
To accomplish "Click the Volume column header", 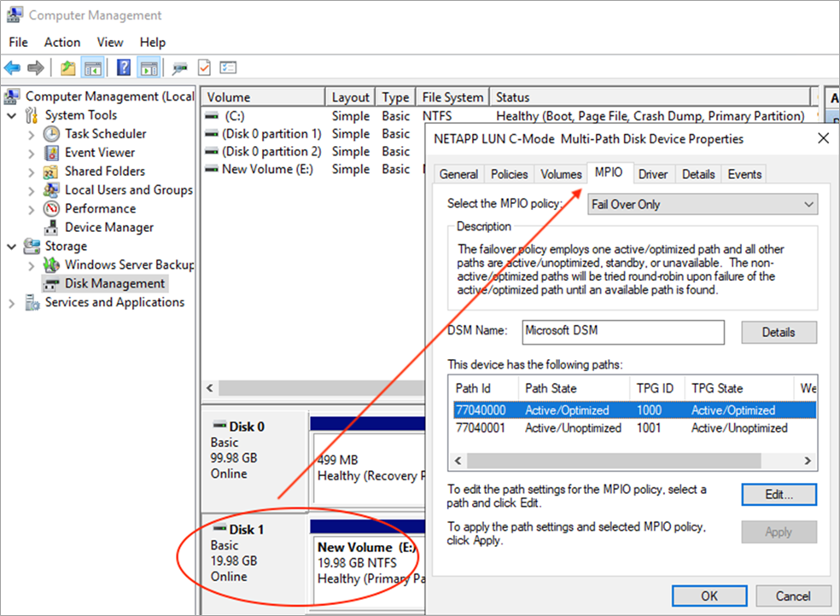I will coord(264,97).
